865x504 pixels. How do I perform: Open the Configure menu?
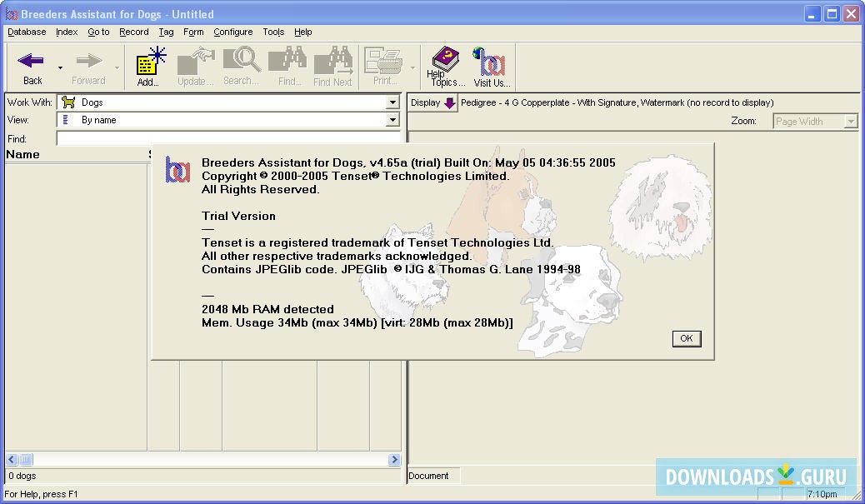(232, 32)
